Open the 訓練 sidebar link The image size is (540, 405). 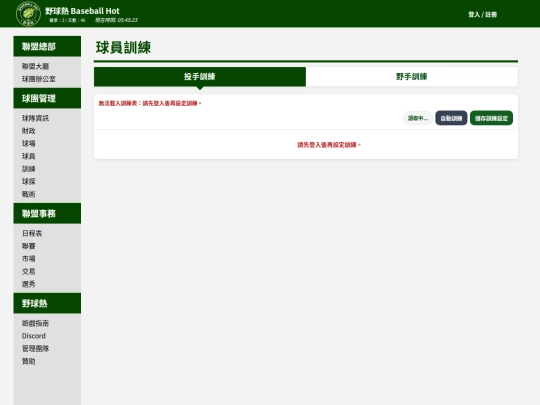[x=29, y=169]
